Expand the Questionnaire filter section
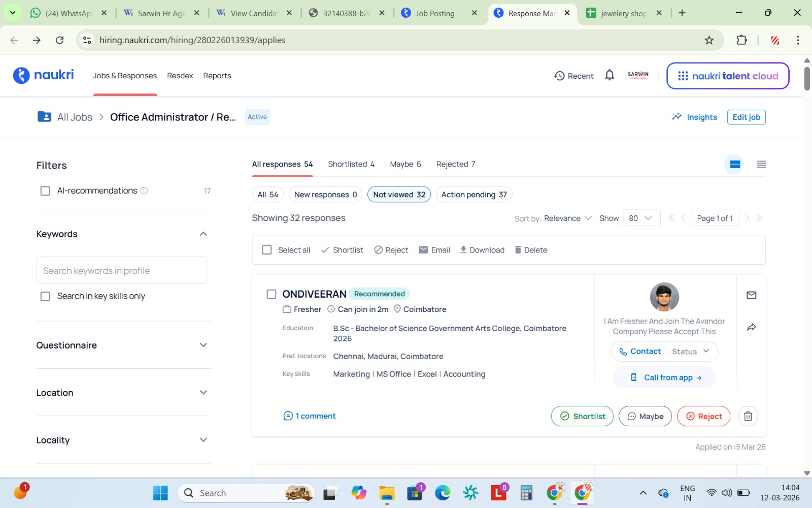Screen dimensions: 812x508 pos(203,345)
